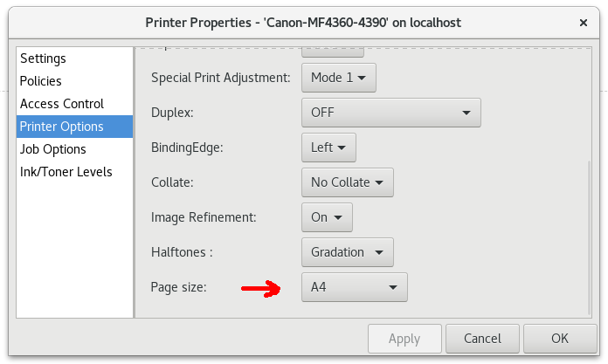The image size is (608, 364).
Task: Open the Settings section
Action: 74,58
